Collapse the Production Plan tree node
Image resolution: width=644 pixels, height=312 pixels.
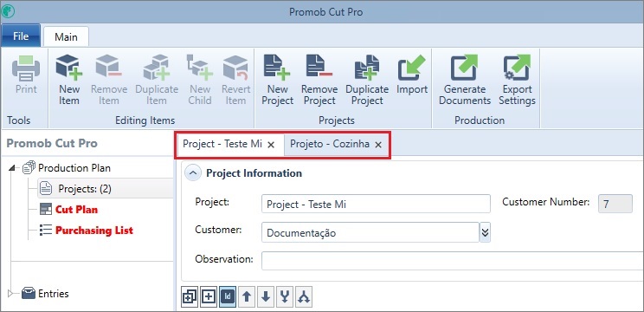pos(12,168)
